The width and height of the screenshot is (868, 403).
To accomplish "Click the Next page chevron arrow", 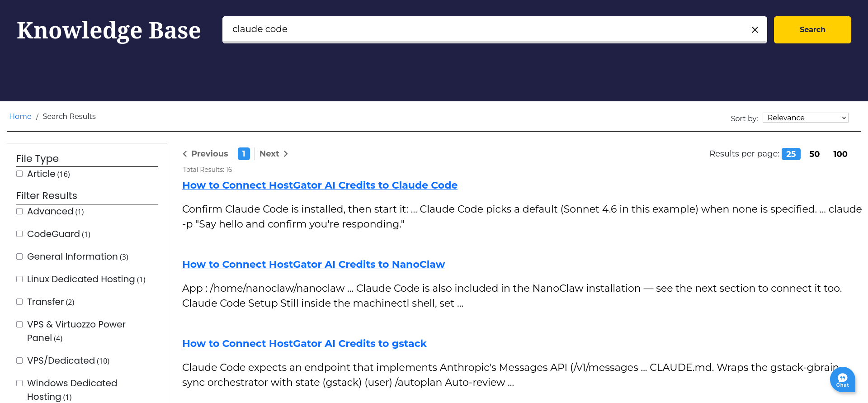I will coord(286,154).
